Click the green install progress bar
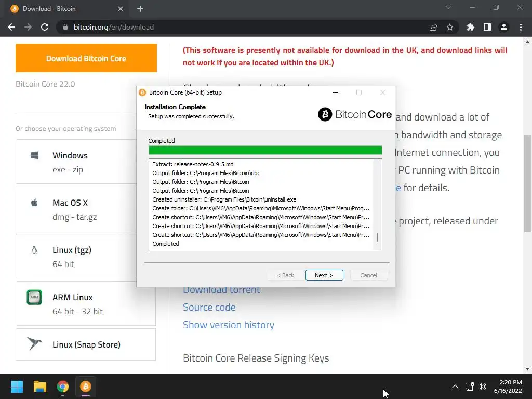This screenshot has width=532, height=399. 265,150
